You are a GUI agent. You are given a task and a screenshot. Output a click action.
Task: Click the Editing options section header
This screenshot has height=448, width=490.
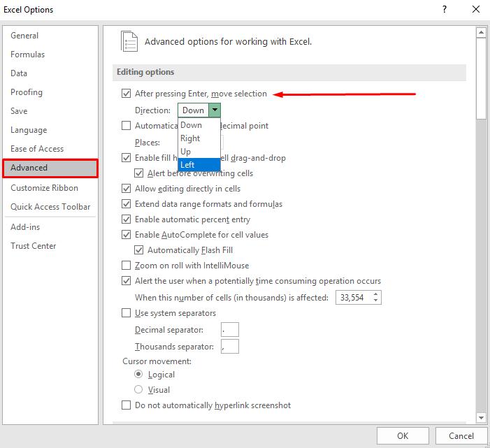289,72
